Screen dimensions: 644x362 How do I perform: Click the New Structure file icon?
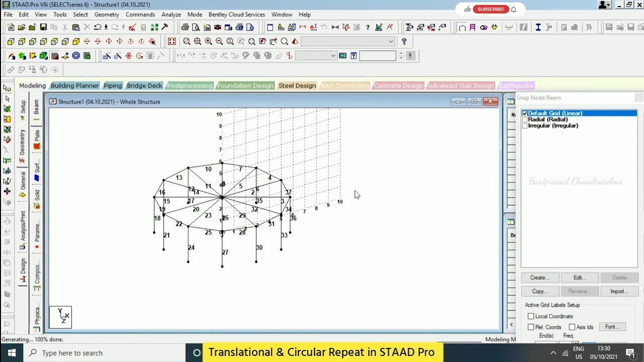point(11,27)
